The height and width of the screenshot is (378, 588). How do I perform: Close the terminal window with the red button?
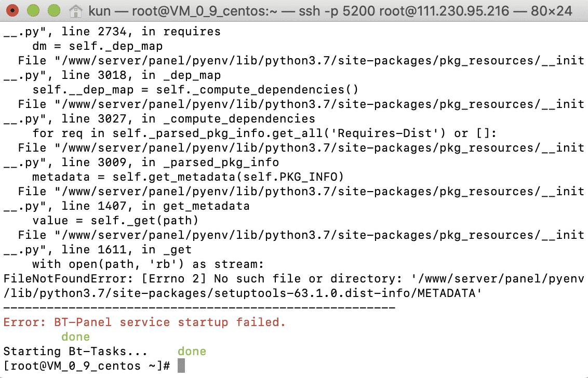(13, 10)
